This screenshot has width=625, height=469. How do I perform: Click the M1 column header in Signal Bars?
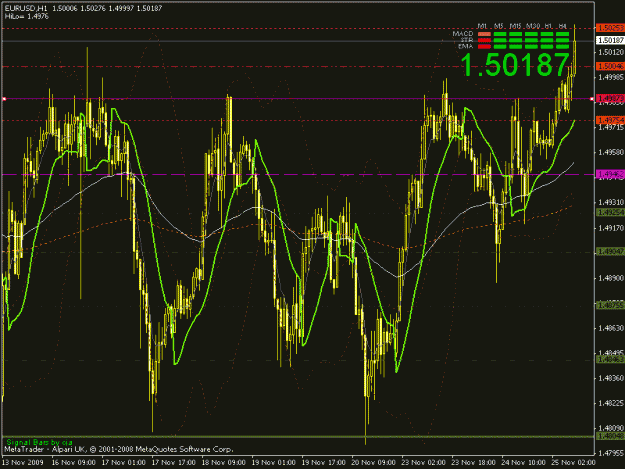[x=482, y=26]
